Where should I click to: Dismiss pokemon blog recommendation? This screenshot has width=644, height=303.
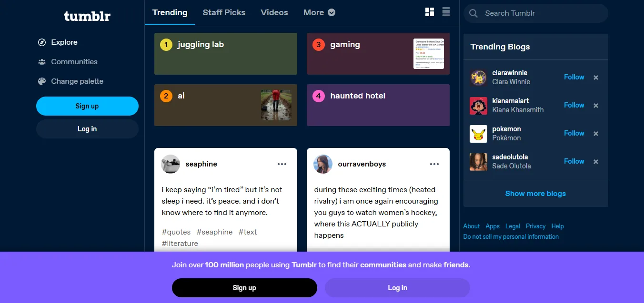coord(595,134)
